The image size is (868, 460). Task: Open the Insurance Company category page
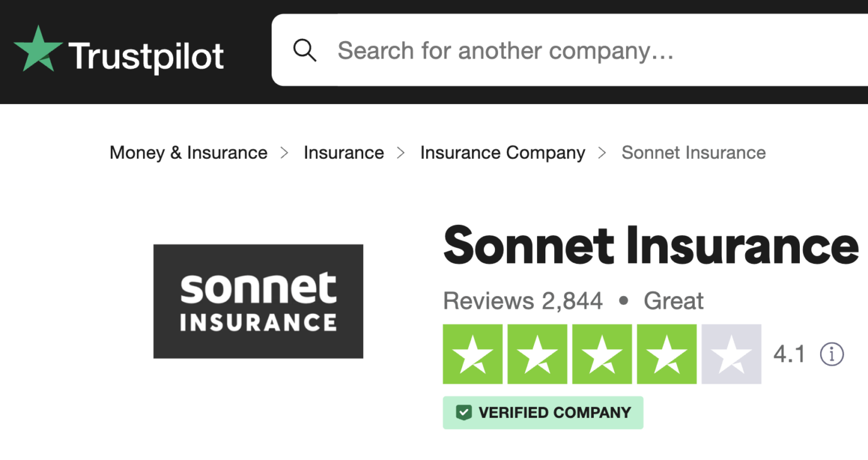(x=502, y=152)
